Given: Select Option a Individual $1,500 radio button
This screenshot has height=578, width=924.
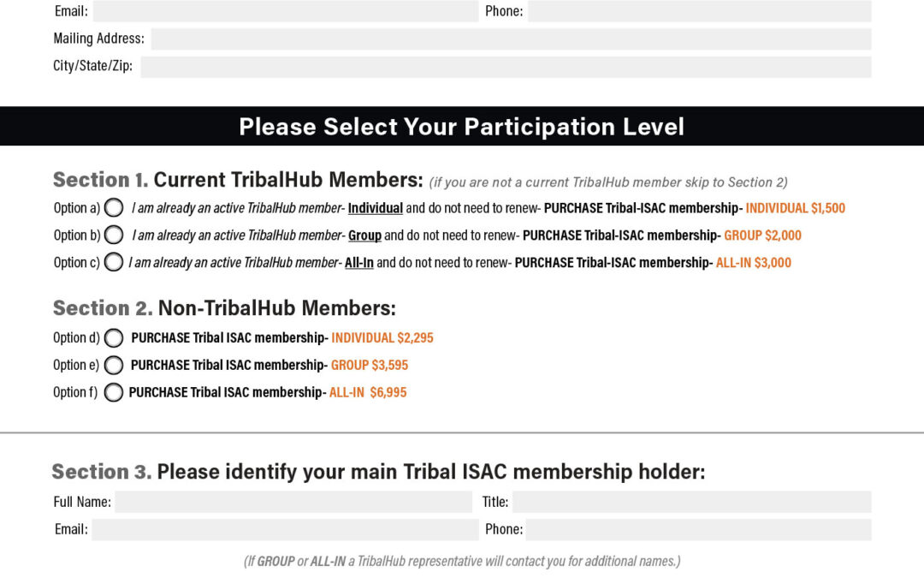Looking at the screenshot, I should coord(114,208).
